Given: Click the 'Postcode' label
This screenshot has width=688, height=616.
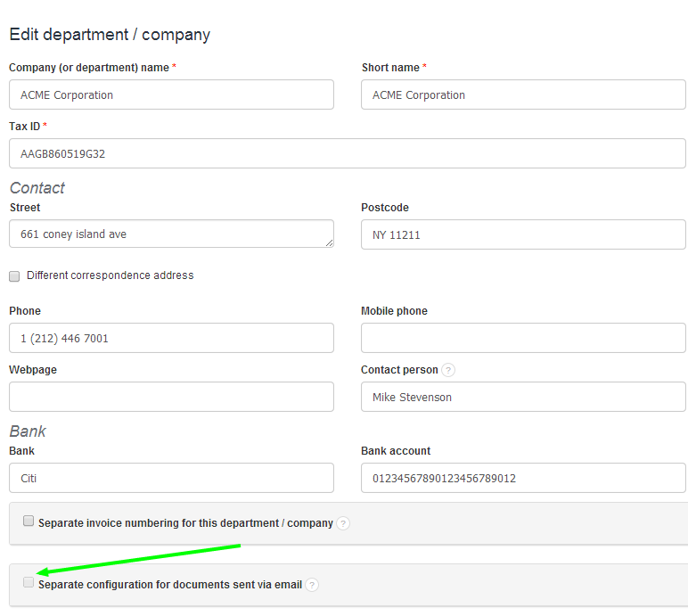Looking at the screenshot, I should point(385,207).
